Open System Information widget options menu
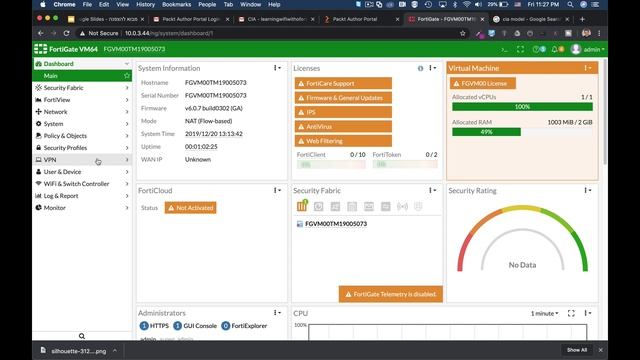This screenshot has width=640, height=360. [x=277, y=68]
